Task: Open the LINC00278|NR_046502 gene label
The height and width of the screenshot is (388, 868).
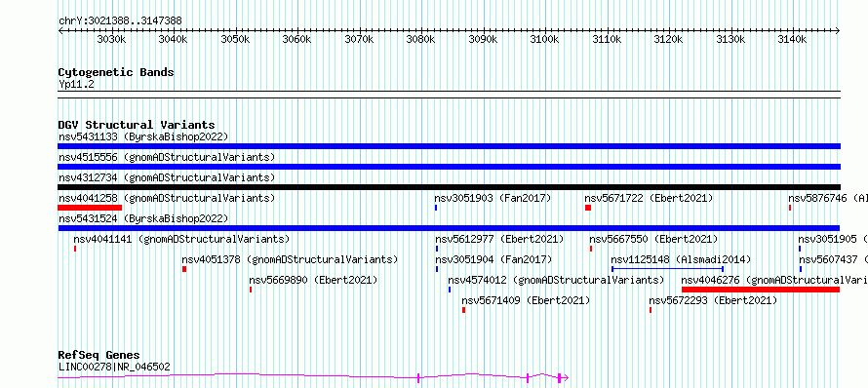Action: pos(114,367)
